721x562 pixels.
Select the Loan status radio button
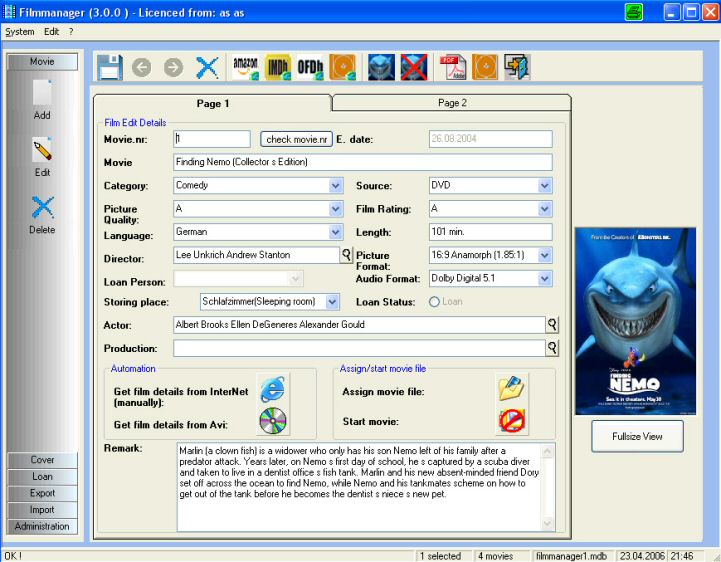435,302
